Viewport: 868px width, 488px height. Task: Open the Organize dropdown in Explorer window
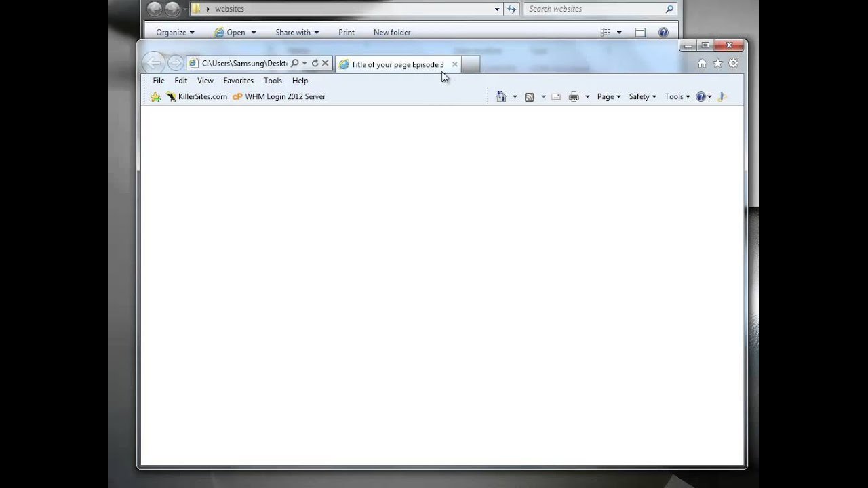click(x=175, y=33)
